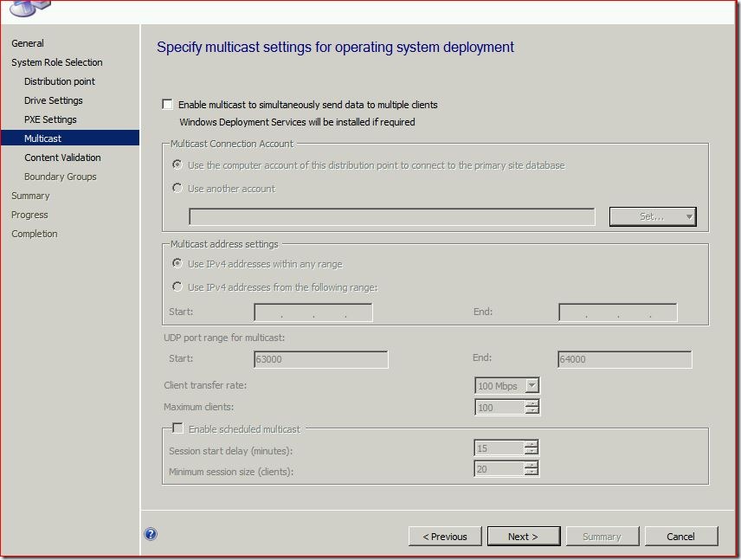Click the blue help question mark icon
Image resolution: width=741 pixels, height=560 pixels.
(x=151, y=535)
